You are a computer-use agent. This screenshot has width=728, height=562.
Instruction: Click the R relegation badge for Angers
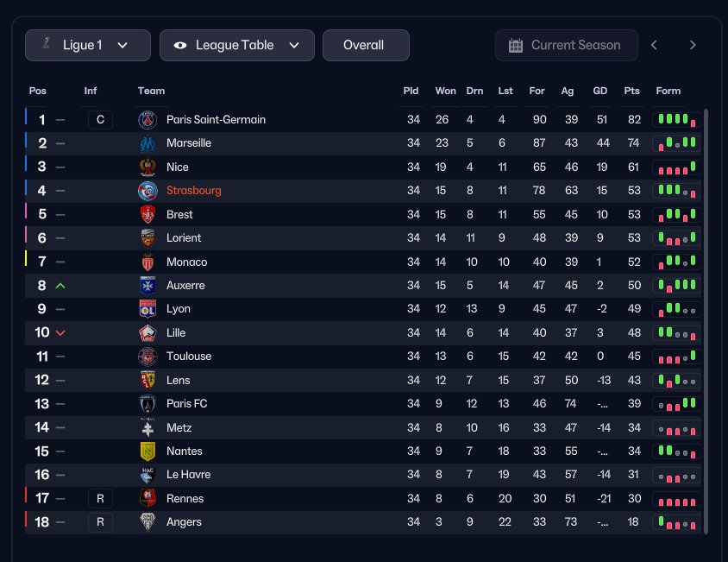100,522
